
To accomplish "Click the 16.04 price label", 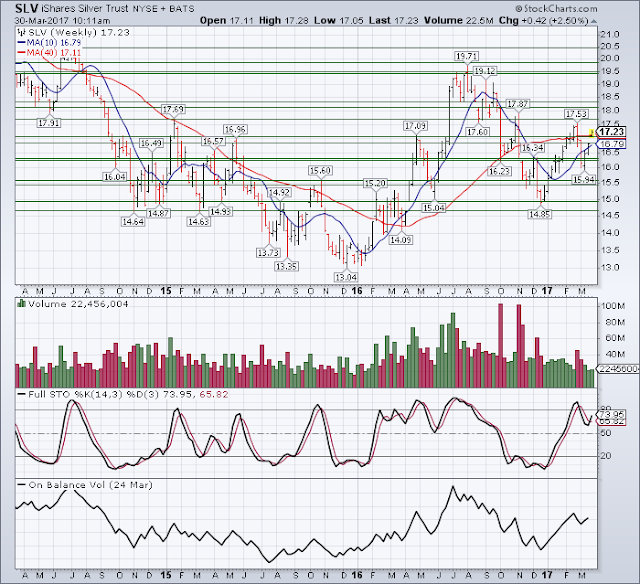I will 115,177.
